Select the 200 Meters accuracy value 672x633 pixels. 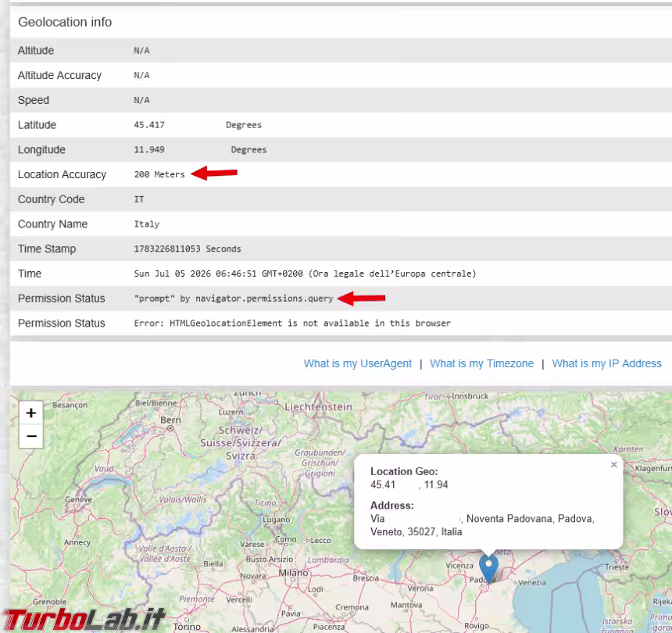point(159,174)
